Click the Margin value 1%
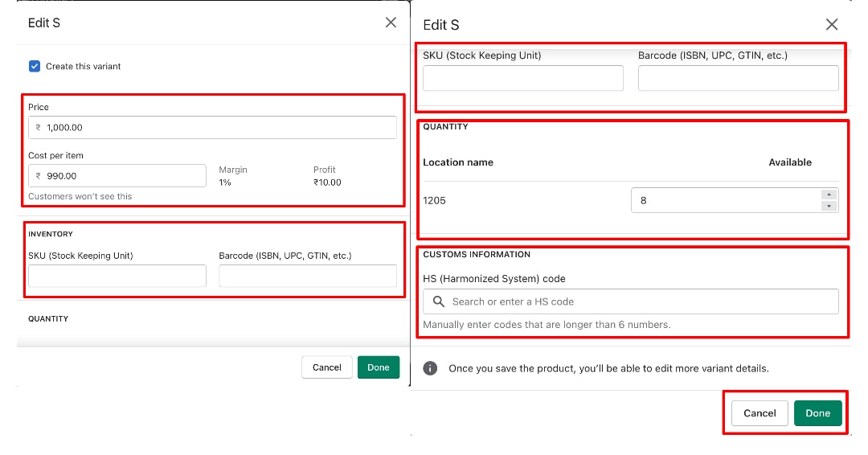The height and width of the screenshot is (455, 868). pos(225,182)
